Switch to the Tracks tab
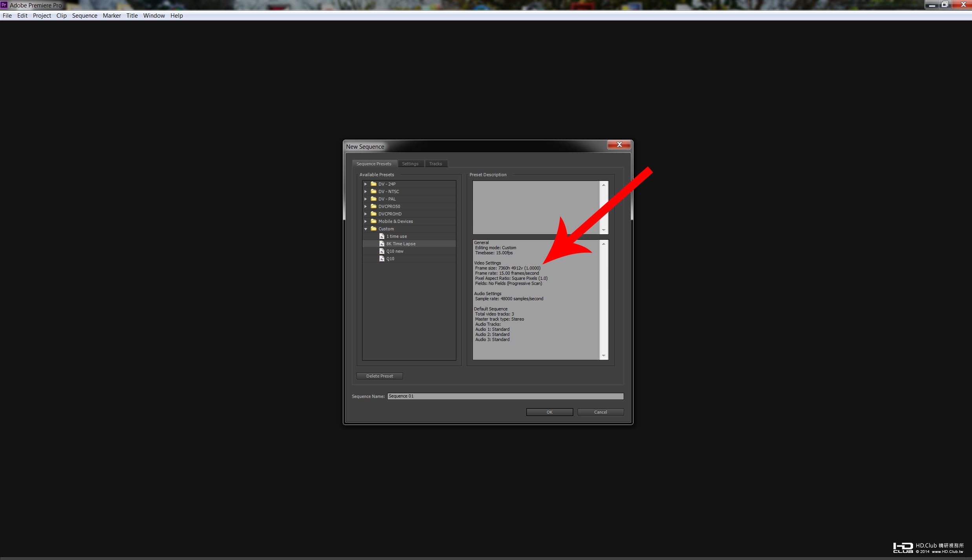Image resolution: width=972 pixels, height=560 pixels. coord(435,164)
